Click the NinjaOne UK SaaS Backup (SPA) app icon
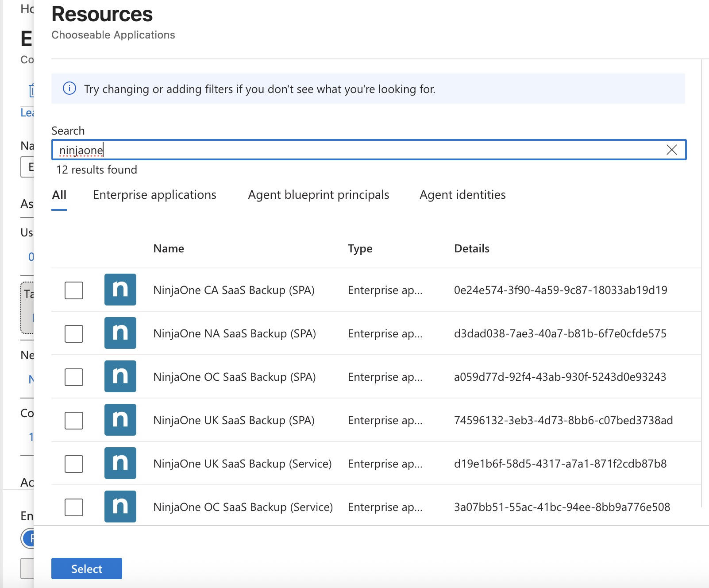This screenshot has height=588, width=709. [120, 420]
